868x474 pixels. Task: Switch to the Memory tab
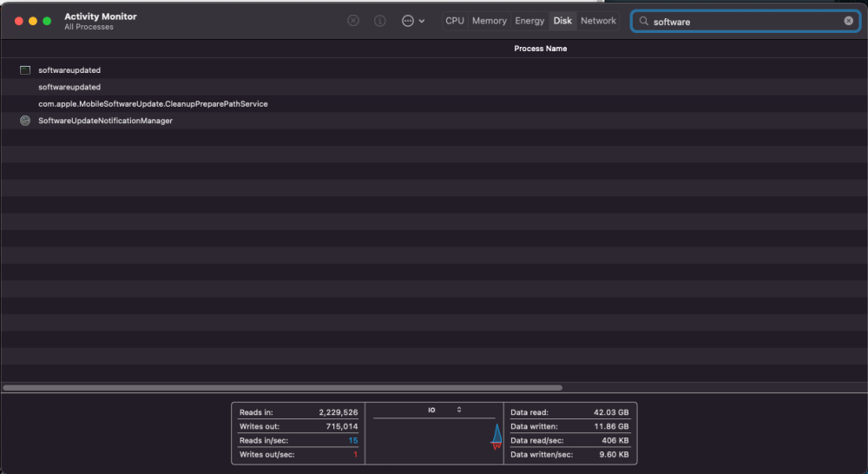pos(490,21)
